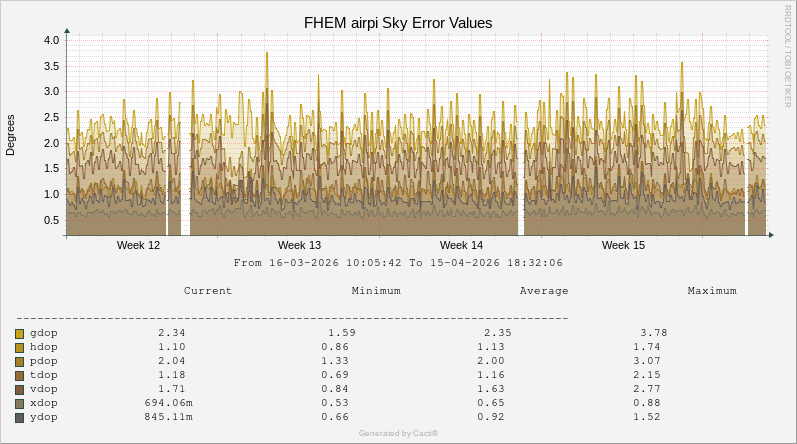
Task: Click the date range text below graph
Action: [x=398, y=263]
